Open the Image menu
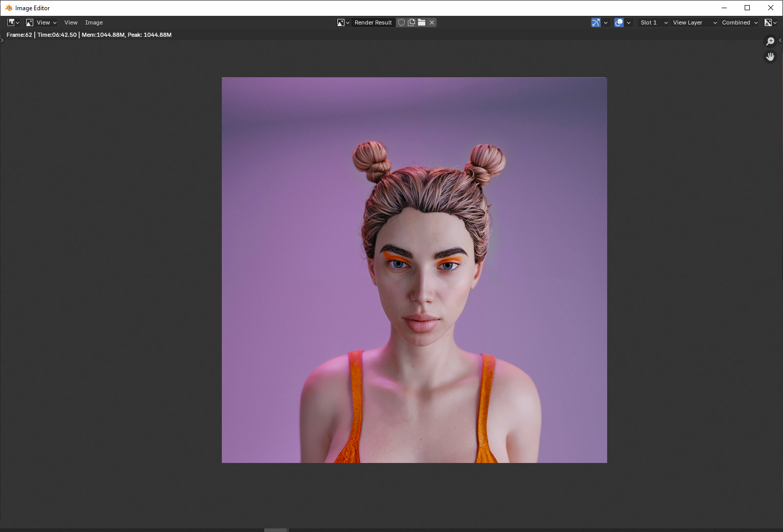The image size is (783, 532). [94, 22]
